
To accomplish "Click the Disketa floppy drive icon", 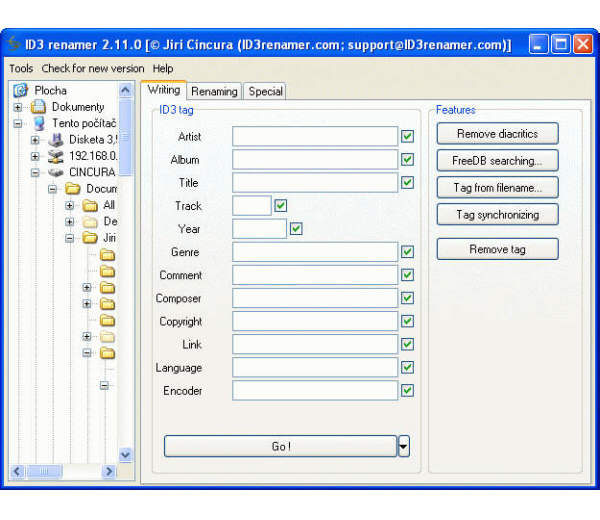I will (55, 140).
